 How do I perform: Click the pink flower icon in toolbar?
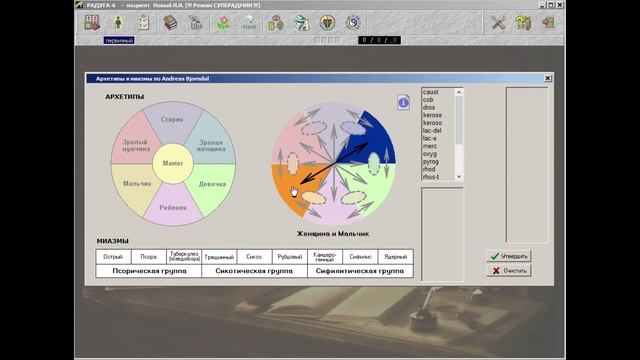(223, 23)
